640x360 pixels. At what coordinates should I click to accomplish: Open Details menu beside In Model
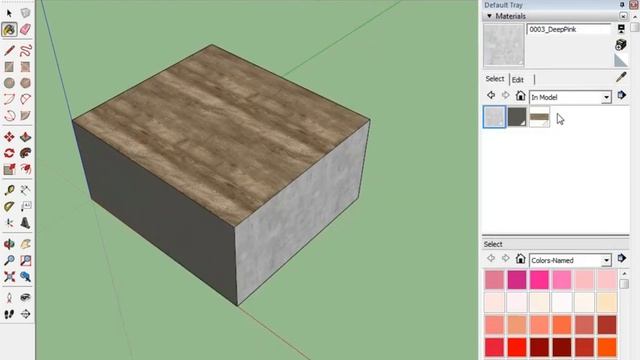tap(621, 96)
